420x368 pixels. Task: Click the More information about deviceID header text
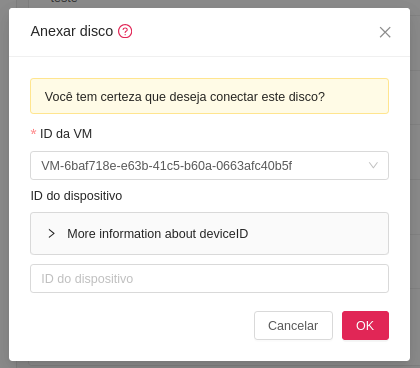pos(158,234)
